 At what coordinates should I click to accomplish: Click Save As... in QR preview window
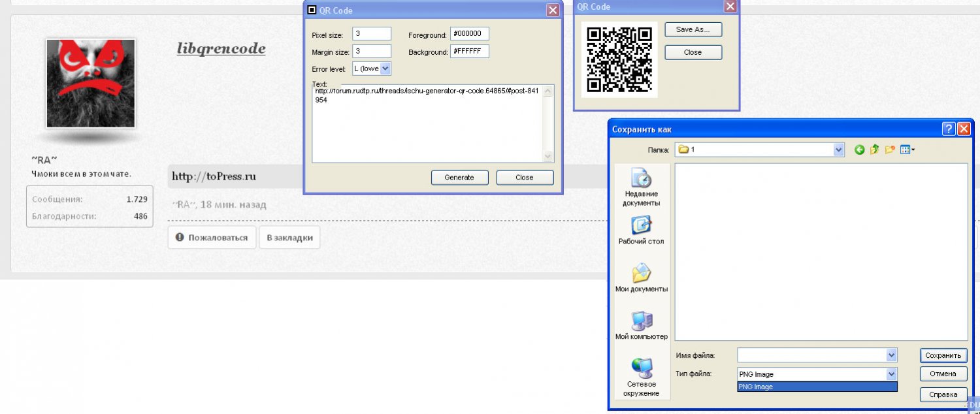click(693, 29)
